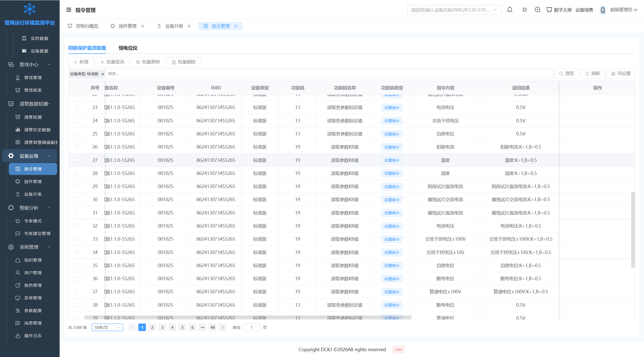Click the zoom magnifier icon in header
The width and height of the screenshot is (644, 357).
click(538, 10)
